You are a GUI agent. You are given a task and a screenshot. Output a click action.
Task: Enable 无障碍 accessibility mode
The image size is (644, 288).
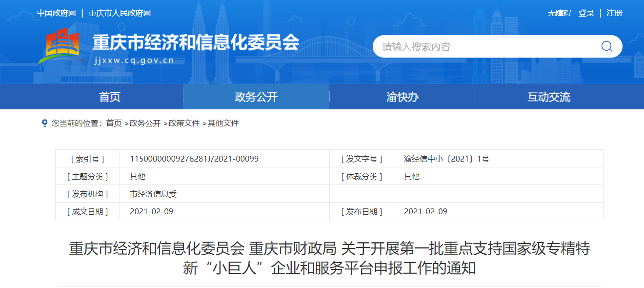coord(559,13)
